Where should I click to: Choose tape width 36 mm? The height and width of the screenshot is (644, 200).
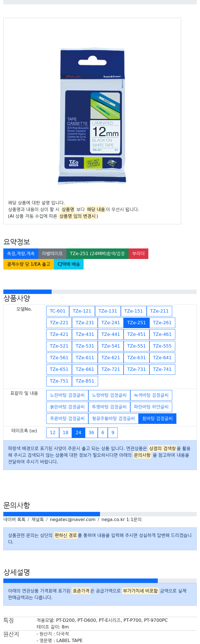coord(91,432)
